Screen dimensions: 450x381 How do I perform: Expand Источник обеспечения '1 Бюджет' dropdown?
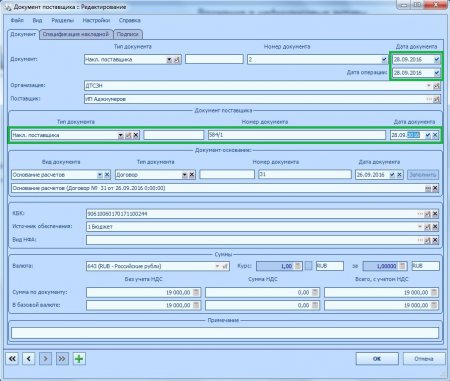(x=420, y=227)
